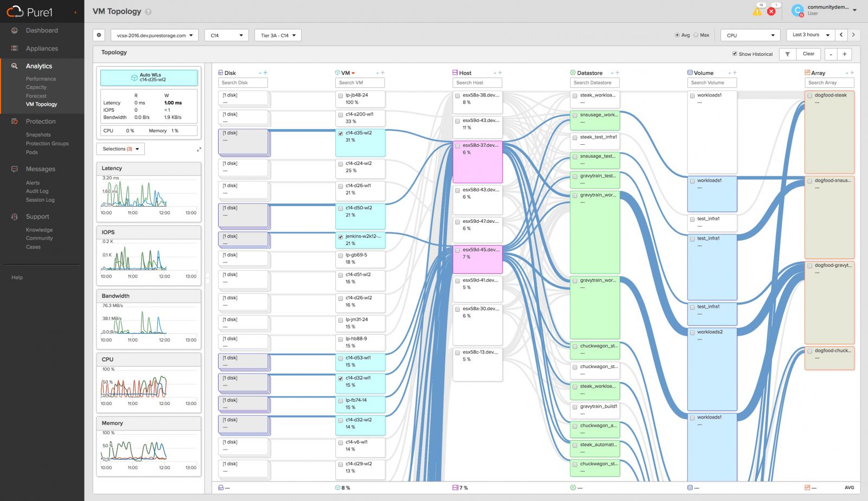This screenshot has height=501, width=868.
Task: Click the Clear button
Action: pyautogui.click(x=808, y=54)
